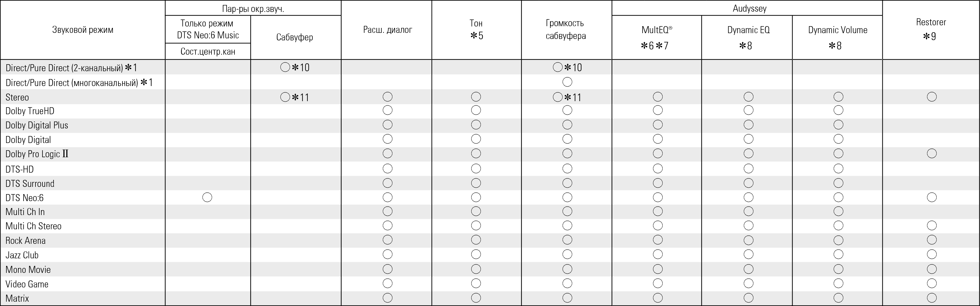Click the Video Game circle in the Restorer column
Screen dimensions: 980x306
click(x=932, y=283)
